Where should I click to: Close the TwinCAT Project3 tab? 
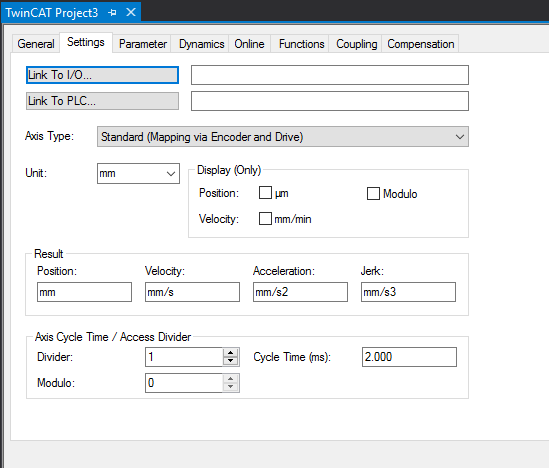(x=131, y=12)
